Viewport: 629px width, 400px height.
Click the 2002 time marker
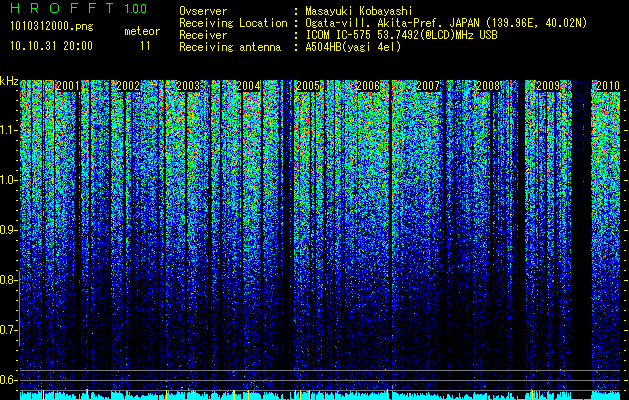[x=128, y=86]
